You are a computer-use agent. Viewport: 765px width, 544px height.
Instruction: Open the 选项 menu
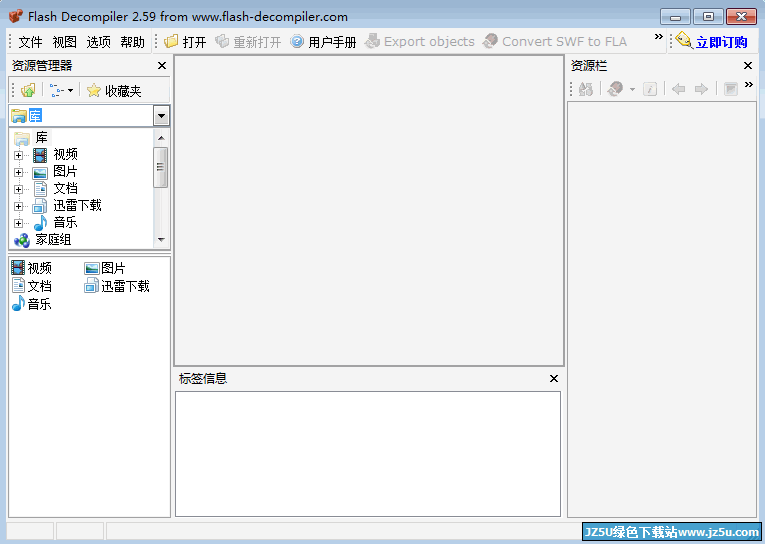(99, 42)
